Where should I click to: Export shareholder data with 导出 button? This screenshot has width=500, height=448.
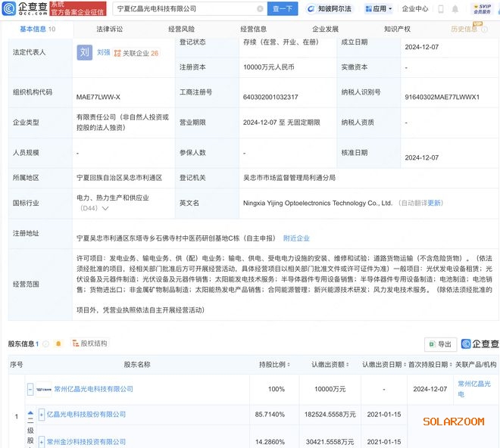click(x=440, y=344)
